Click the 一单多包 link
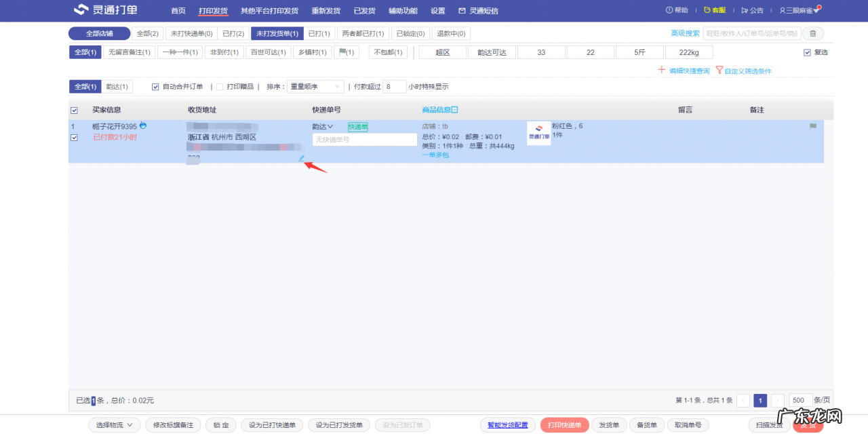The height and width of the screenshot is (436, 868). click(435, 155)
